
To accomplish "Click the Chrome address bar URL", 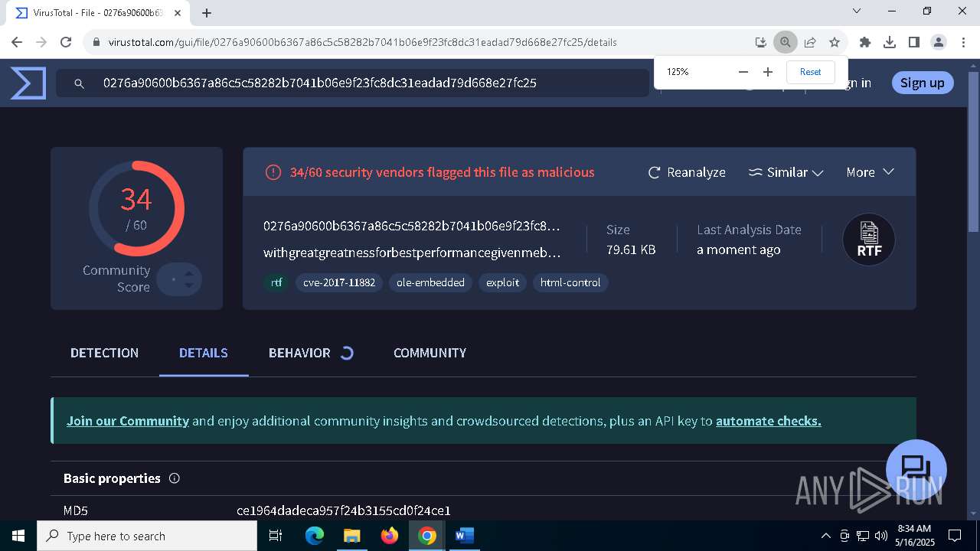I will [x=362, y=42].
